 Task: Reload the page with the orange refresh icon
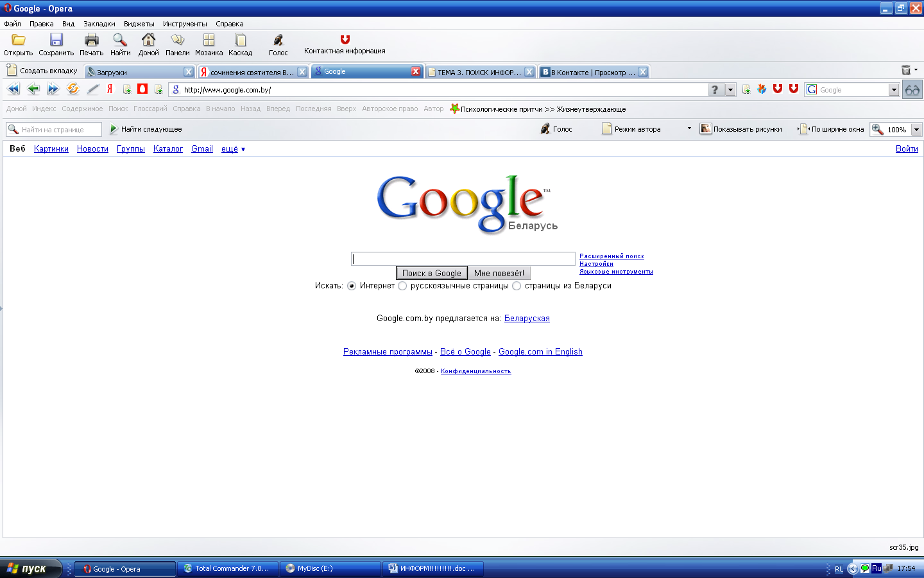click(73, 89)
